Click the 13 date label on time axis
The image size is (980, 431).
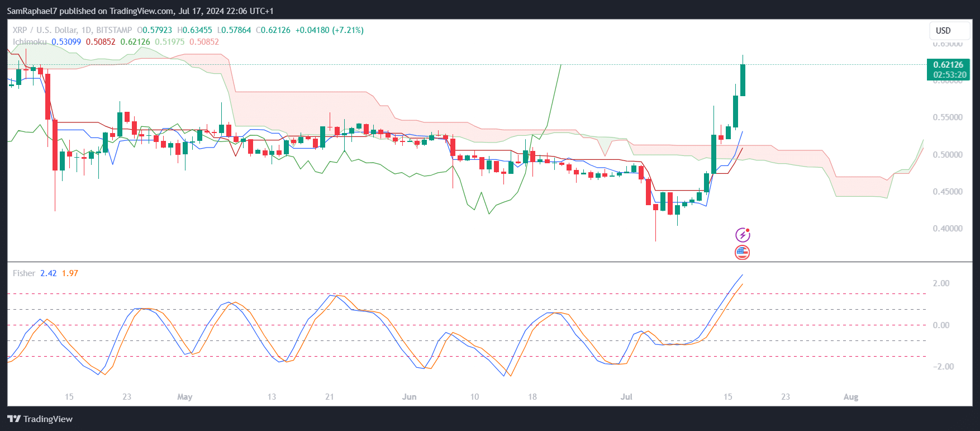coord(272,397)
